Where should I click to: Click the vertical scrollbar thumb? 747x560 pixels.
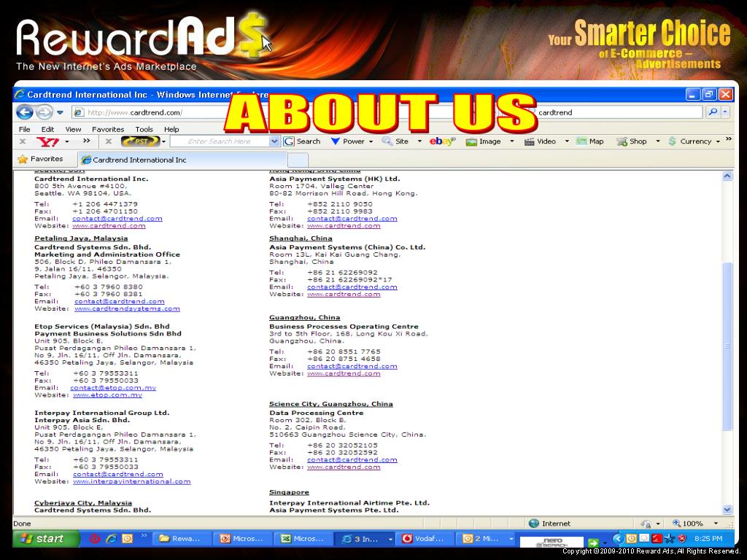click(x=727, y=346)
